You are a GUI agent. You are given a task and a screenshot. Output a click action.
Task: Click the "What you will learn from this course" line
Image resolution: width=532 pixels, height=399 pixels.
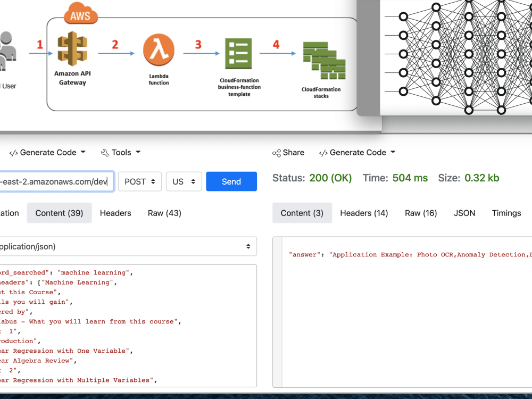coord(90,321)
